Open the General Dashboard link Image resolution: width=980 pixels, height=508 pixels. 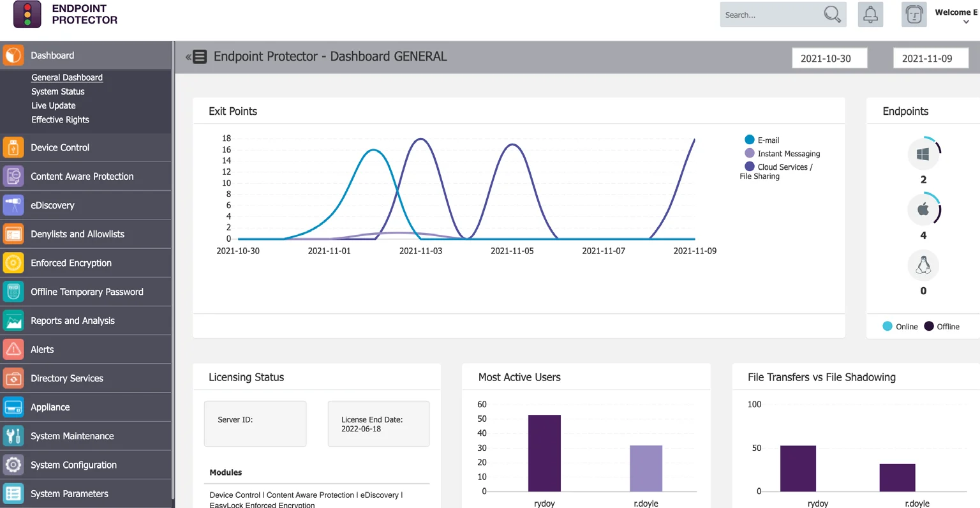[67, 77]
